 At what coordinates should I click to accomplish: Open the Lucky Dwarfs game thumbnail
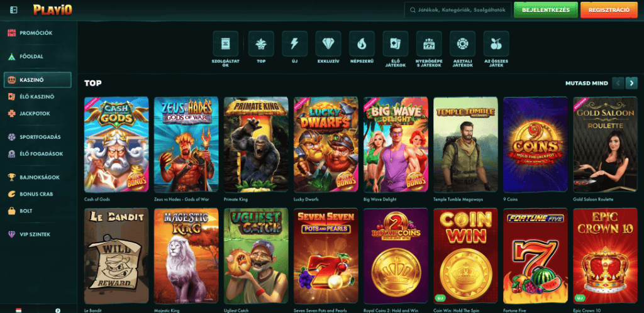326,145
